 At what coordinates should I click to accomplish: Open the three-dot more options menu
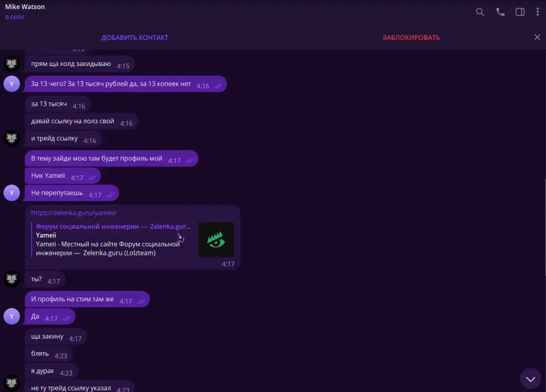click(x=538, y=12)
